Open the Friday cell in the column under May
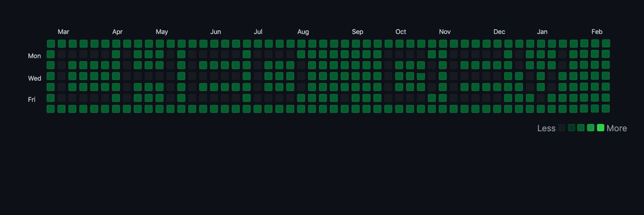The image size is (644, 215). coord(159,98)
